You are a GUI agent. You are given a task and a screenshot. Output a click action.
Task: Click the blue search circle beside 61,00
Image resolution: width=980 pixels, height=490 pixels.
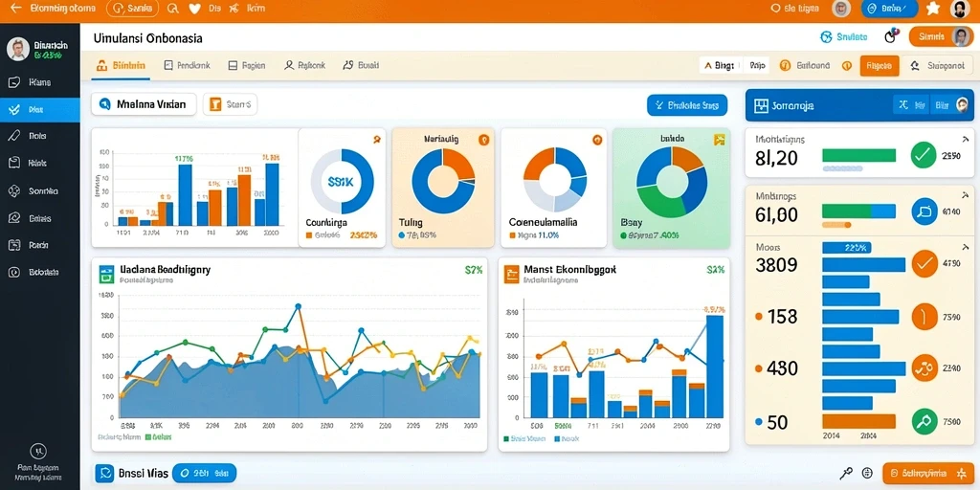point(924,212)
